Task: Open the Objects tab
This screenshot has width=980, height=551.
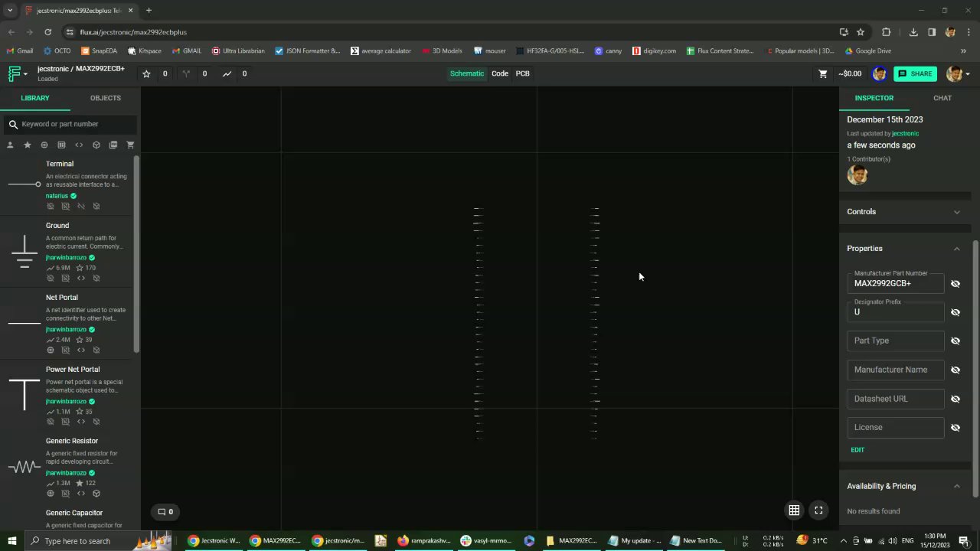Action: coord(106,98)
